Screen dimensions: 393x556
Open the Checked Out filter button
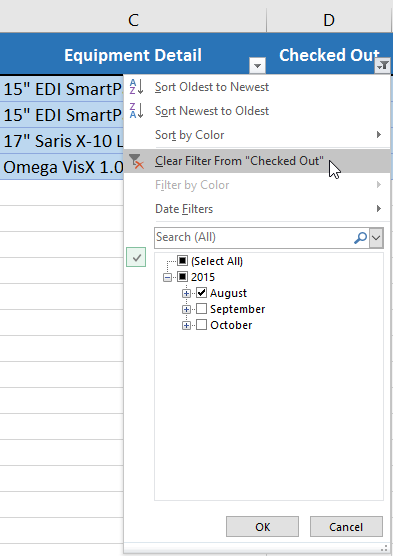pos(382,65)
